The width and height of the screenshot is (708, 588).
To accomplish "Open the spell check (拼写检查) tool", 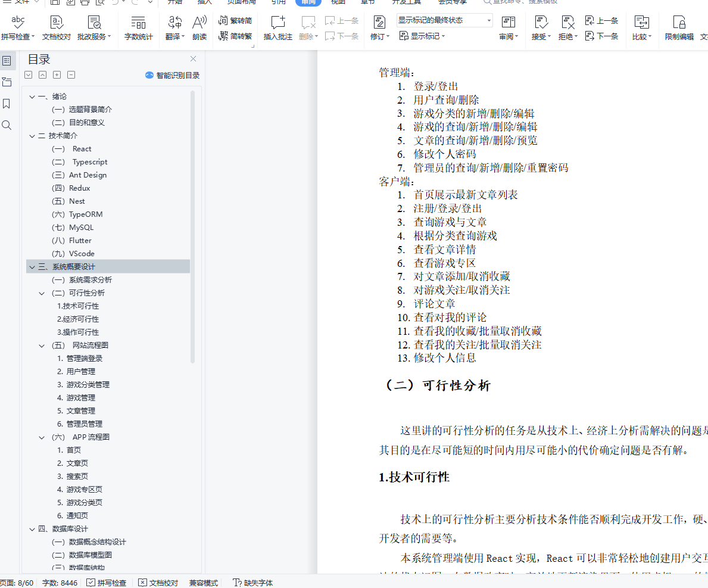I will (x=18, y=27).
